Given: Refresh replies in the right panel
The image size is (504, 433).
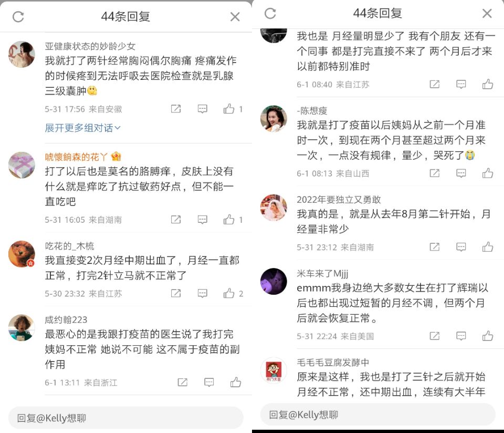Looking at the screenshot, I should [x=270, y=14].
